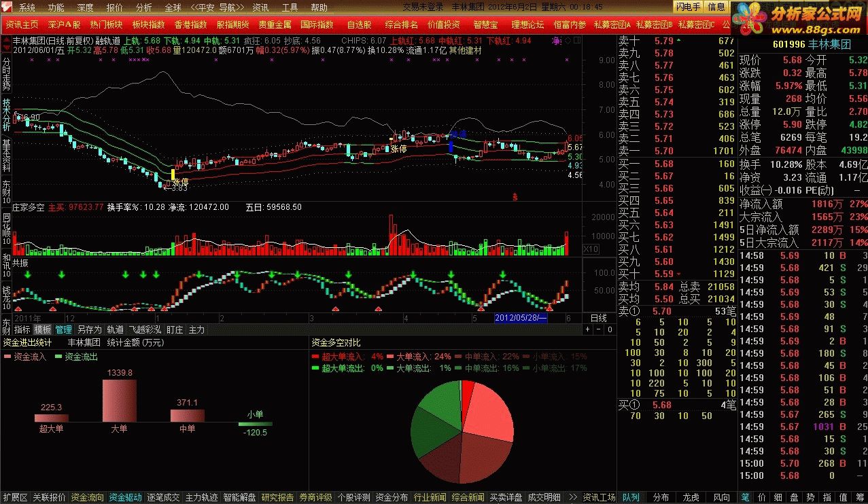Open 贵重金属 toolbar item
Image resolution: width=868 pixels, height=504 pixels.
coord(275,24)
